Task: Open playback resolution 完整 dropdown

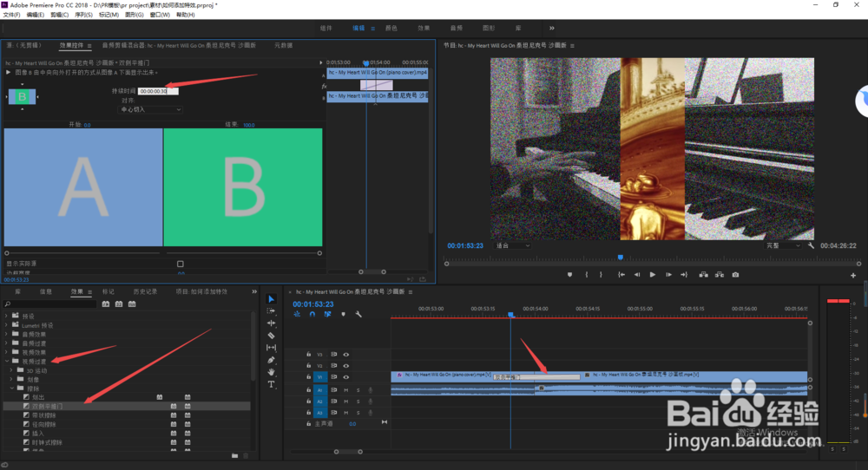Action: (783, 245)
